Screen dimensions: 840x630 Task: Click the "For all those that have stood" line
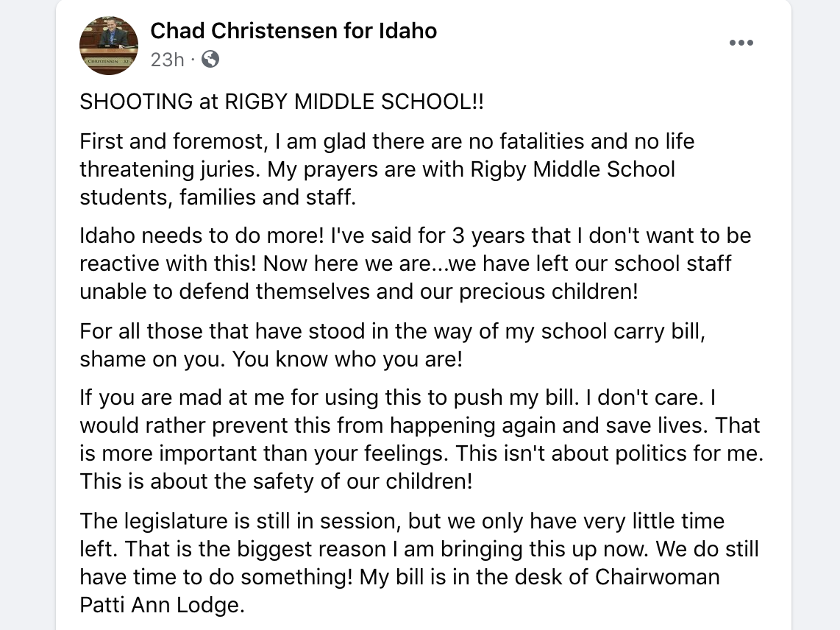[221, 330]
